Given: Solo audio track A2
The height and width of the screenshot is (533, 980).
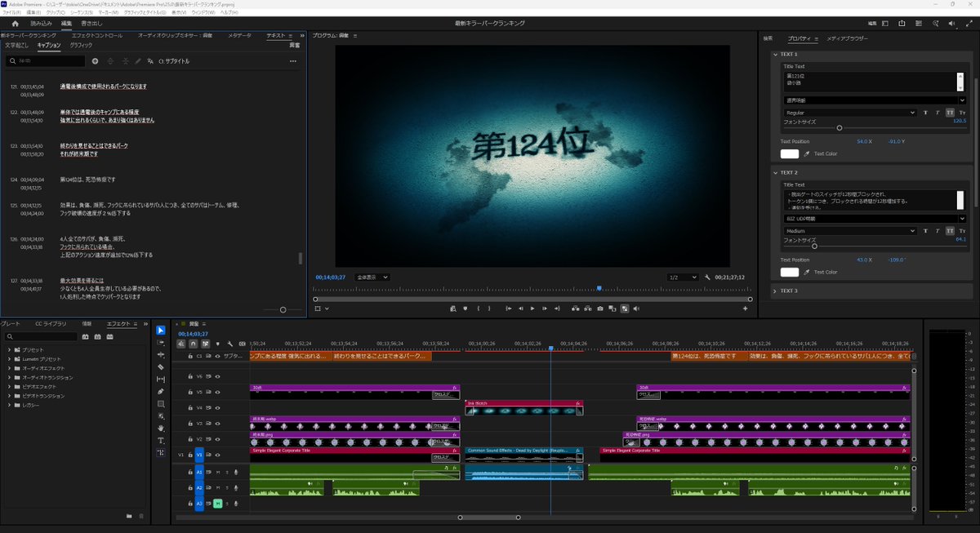Looking at the screenshot, I should pyautogui.click(x=227, y=487).
